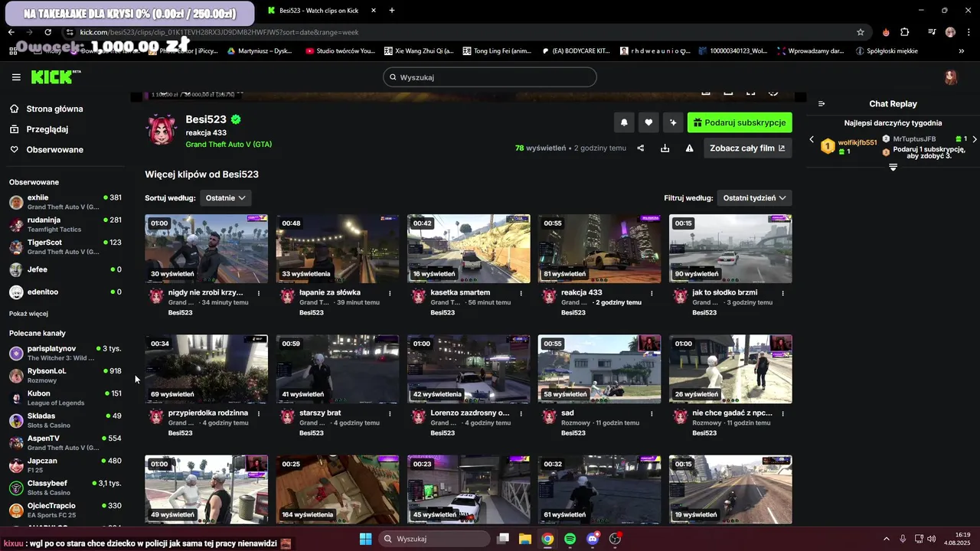Click the notification bell button
980x551 pixels.
624,122
